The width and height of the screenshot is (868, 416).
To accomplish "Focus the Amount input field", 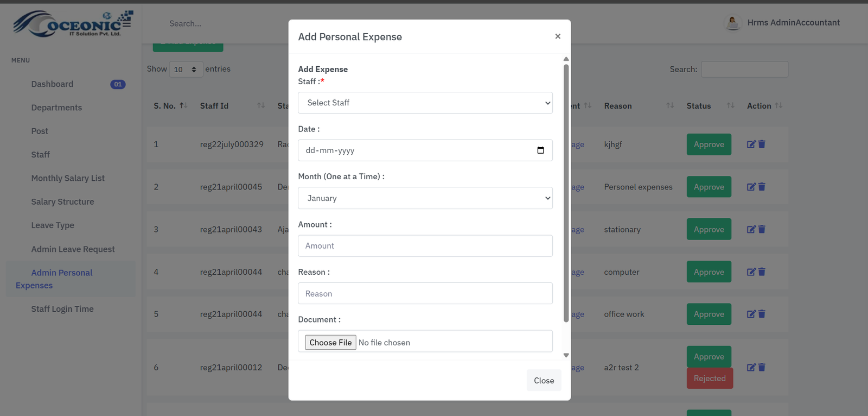I will point(425,246).
